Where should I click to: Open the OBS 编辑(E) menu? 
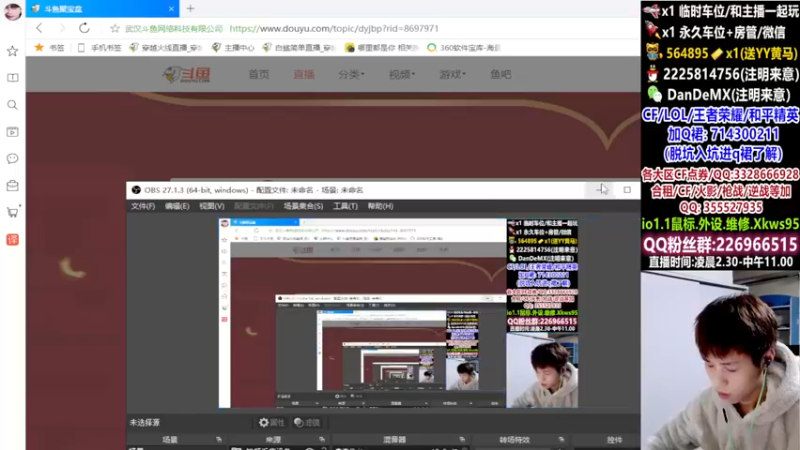point(177,206)
